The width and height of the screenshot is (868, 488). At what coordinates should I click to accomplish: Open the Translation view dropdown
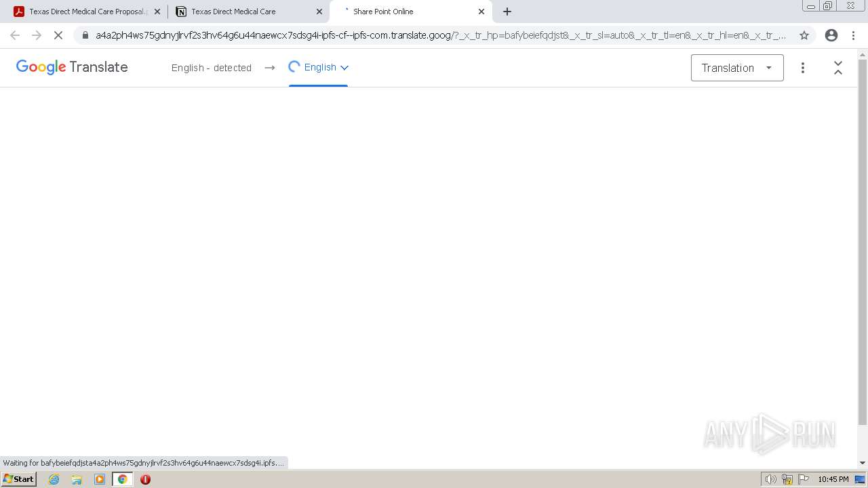point(737,68)
